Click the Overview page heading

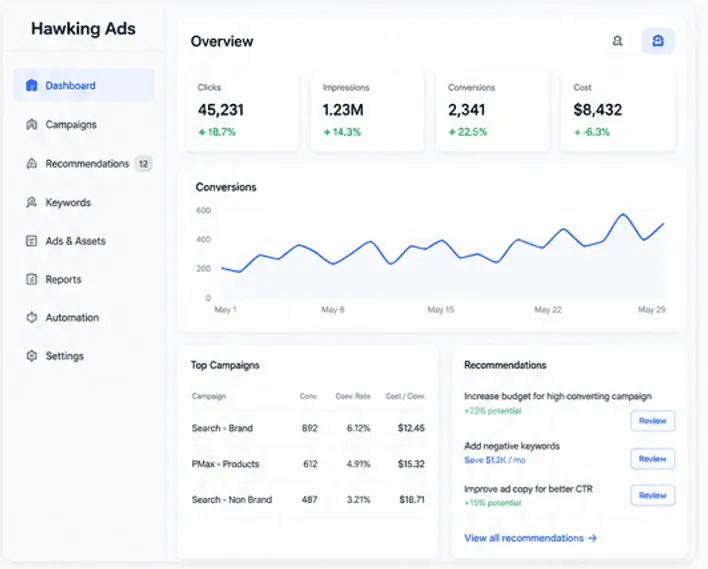coord(222,41)
